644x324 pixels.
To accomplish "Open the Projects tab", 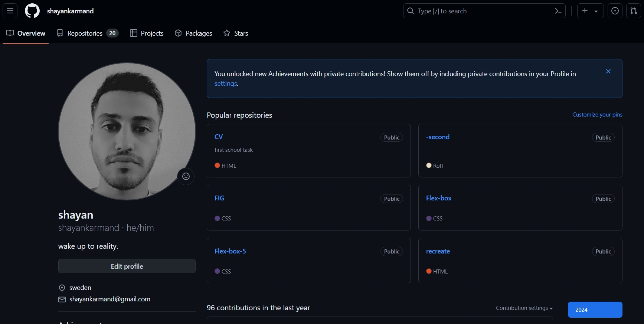I will point(147,33).
